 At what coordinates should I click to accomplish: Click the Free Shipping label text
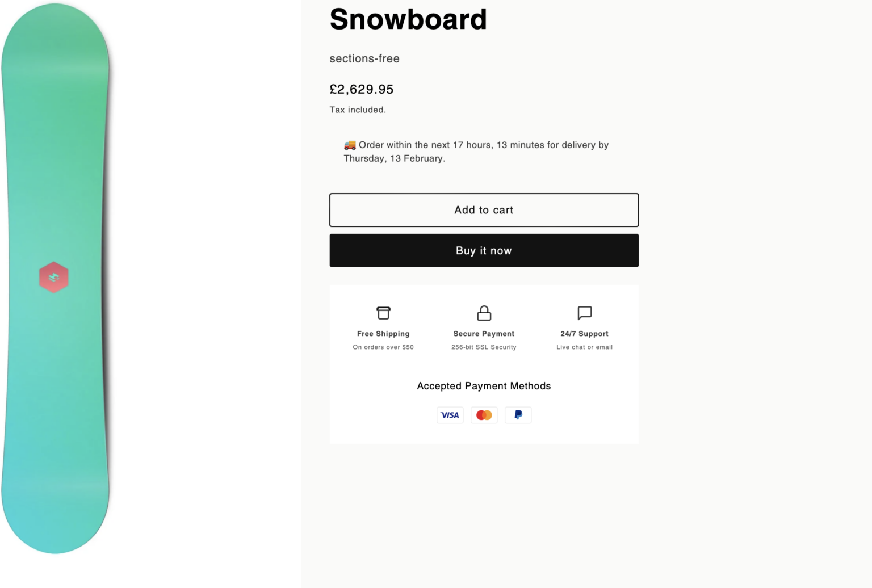[x=383, y=334]
